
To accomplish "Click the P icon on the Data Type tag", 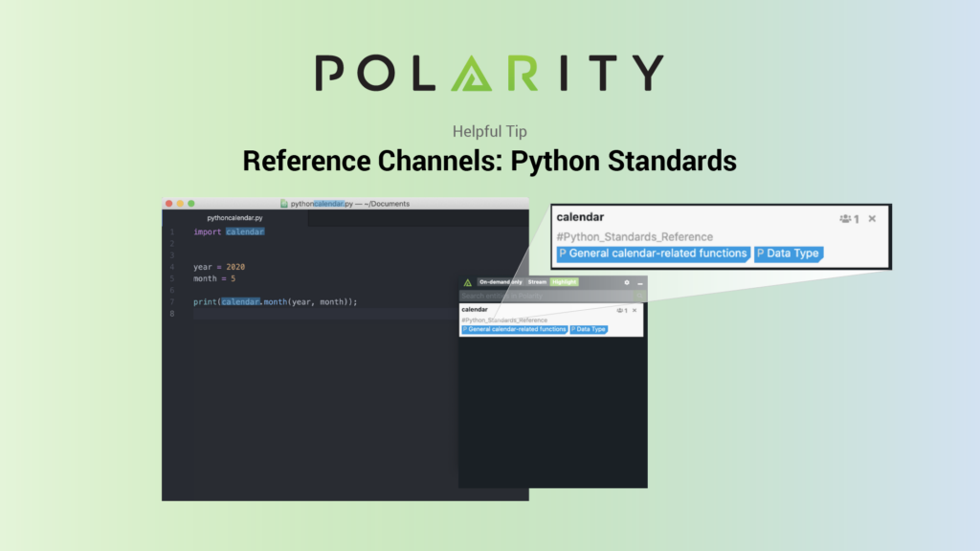I will [x=760, y=253].
